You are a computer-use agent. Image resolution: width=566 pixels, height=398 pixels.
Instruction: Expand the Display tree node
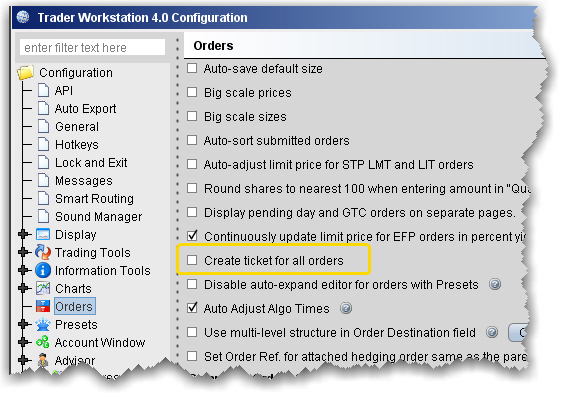(x=23, y=234)
